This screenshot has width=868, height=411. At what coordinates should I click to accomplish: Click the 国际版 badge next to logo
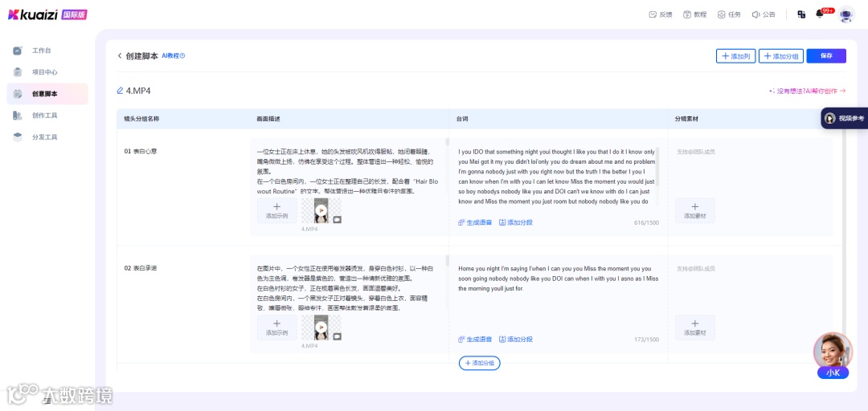click(74, 15)
